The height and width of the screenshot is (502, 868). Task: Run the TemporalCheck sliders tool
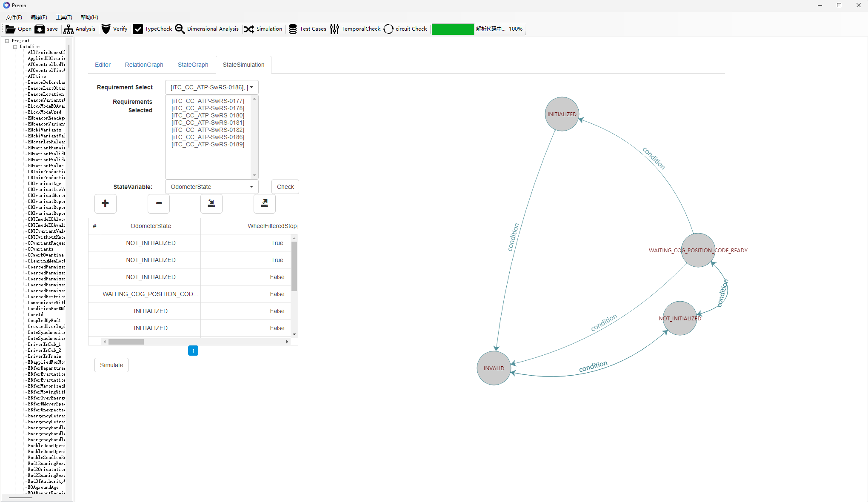click(334, 29)
